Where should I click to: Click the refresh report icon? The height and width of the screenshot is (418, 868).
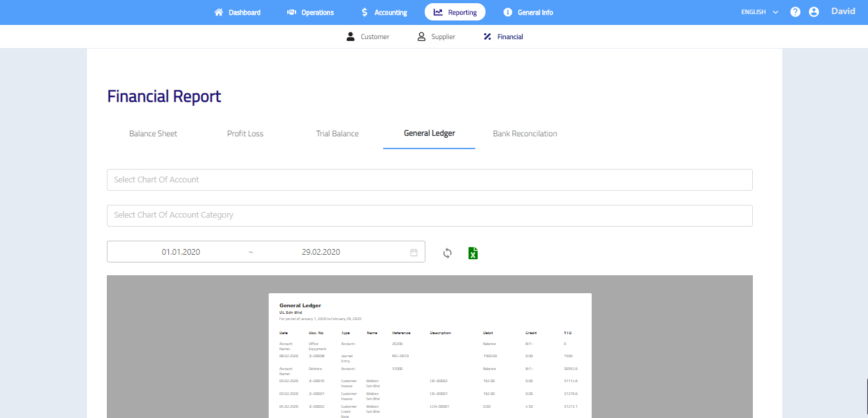click(447, 253)
